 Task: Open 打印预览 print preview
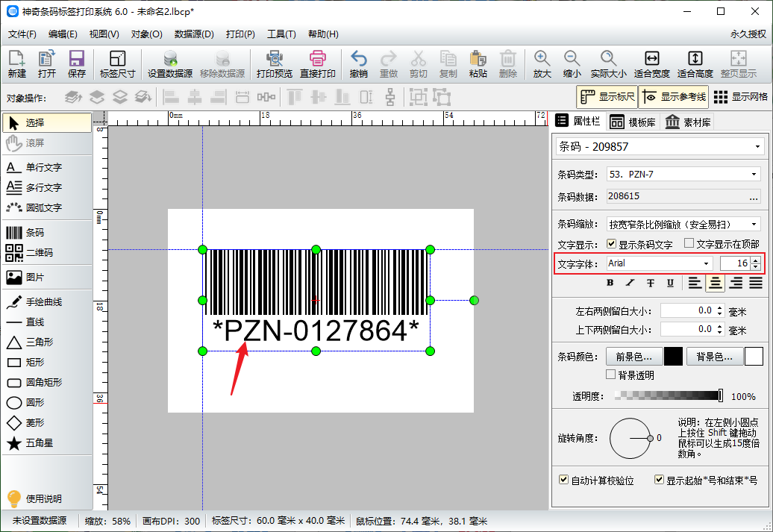[x=274, y=64]
